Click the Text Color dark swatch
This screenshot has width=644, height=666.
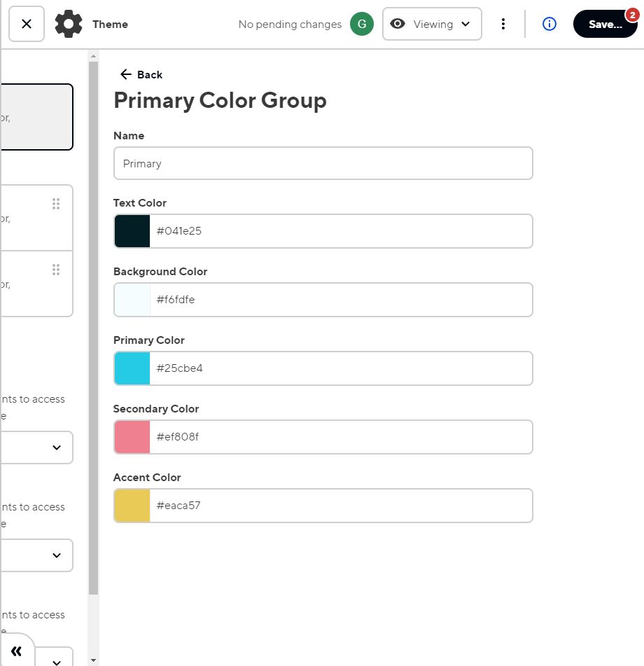click(x=132, y=231)
